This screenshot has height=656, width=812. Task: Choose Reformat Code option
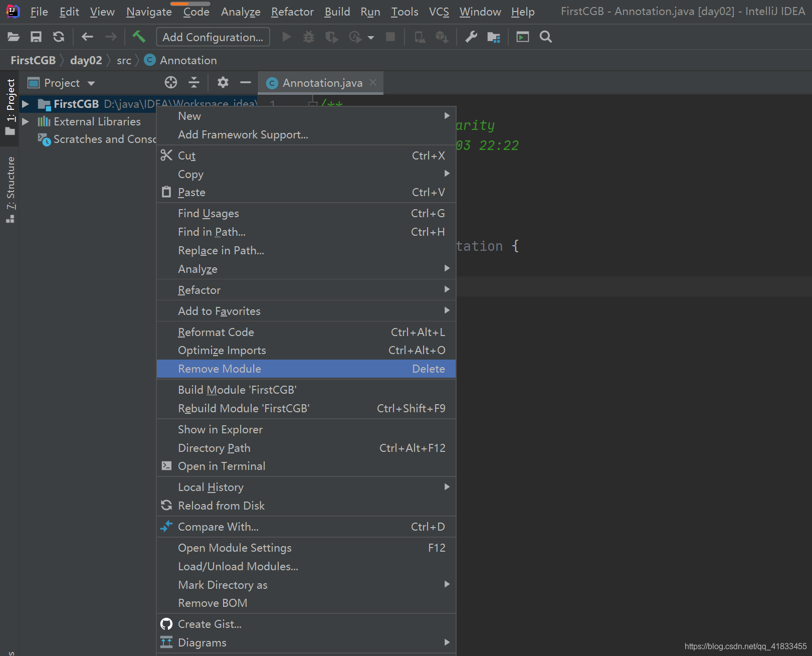pos(306,332)
